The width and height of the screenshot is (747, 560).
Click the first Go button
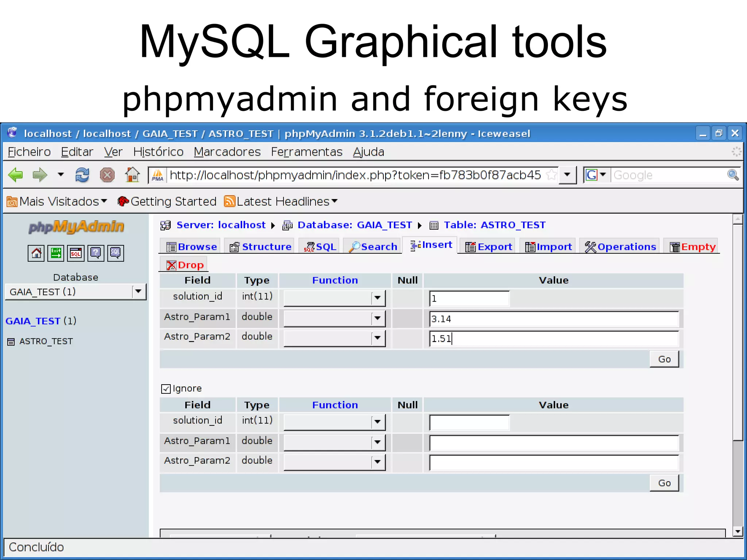(x=664, y=359)
